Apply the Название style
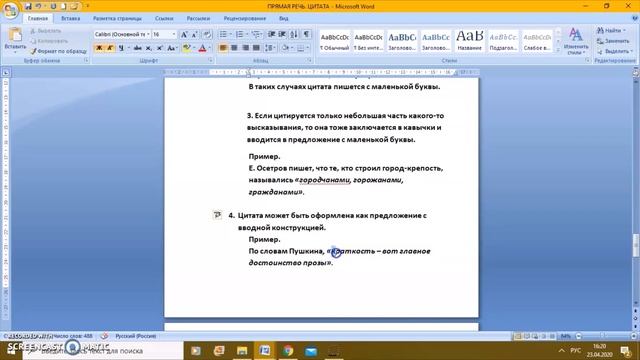 [x=469, y=41]
